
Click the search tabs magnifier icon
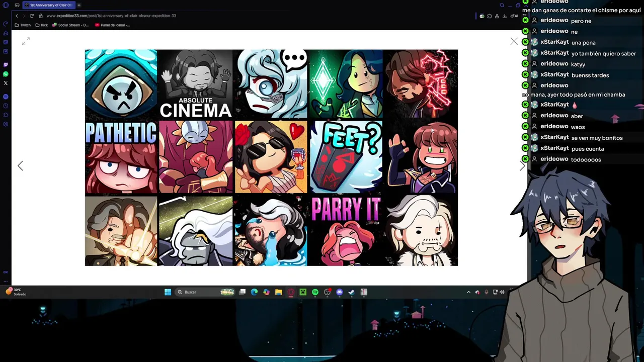point(502,5)
